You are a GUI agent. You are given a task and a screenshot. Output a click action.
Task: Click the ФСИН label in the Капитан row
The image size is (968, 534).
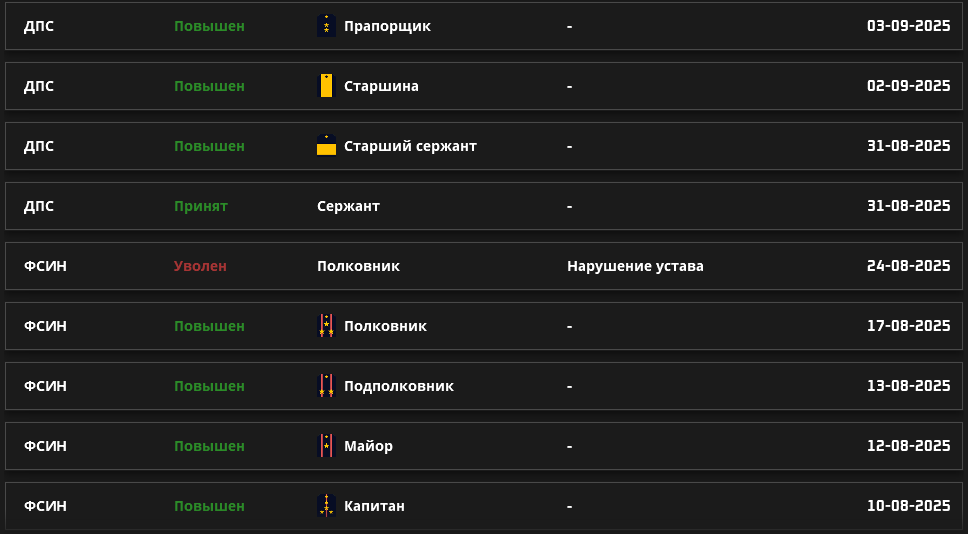coord(45,506)
